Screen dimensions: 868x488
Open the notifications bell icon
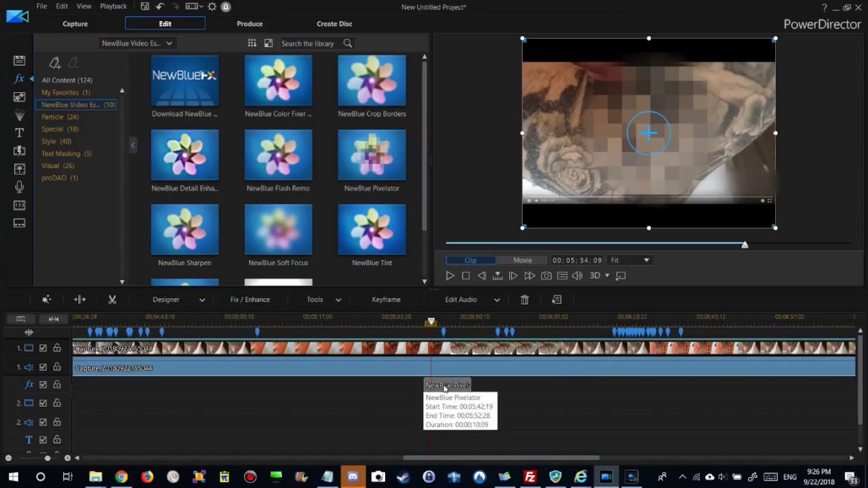[226, 6]
